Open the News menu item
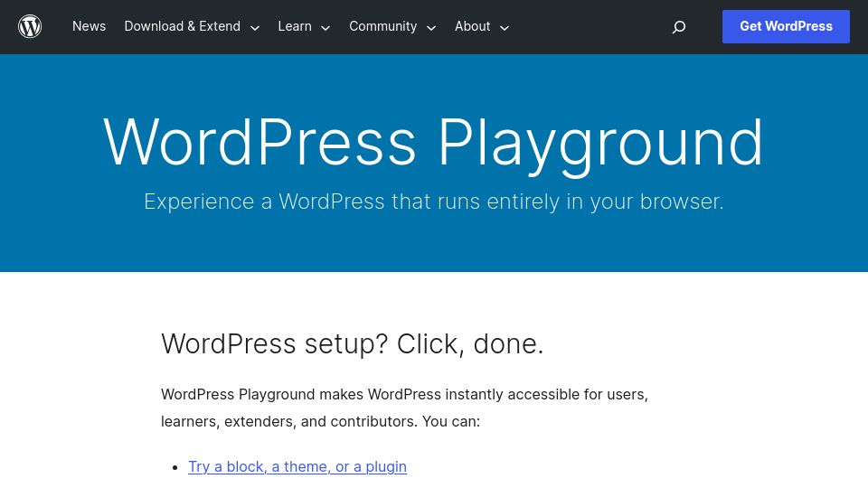868x488 pixels. click(89, 26)
